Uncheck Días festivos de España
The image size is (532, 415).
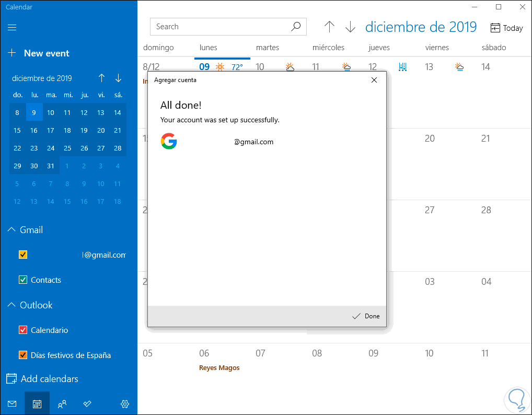pyautogui.click(x=23, y=355)
